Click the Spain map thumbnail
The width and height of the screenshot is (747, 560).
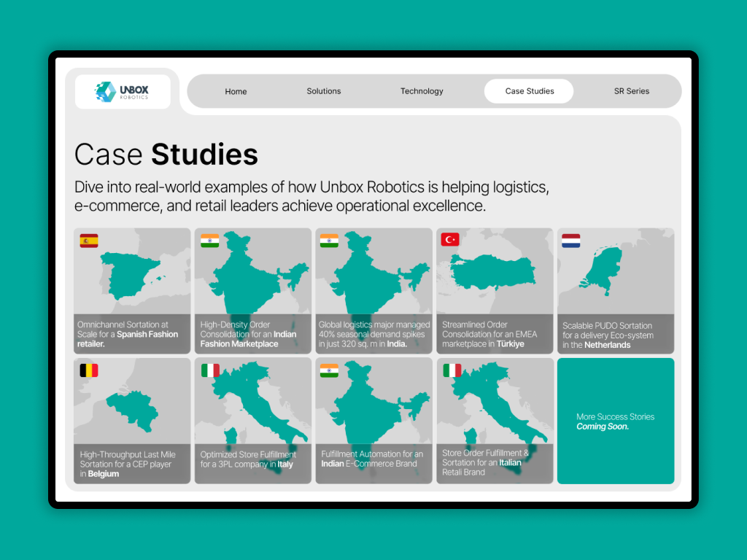coord(132,275)
